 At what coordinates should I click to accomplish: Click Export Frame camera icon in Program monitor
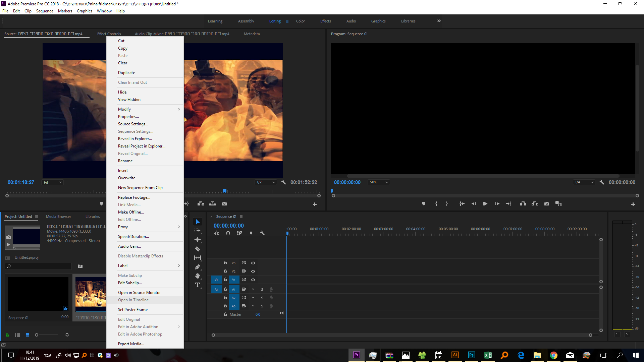click(547, 204)
